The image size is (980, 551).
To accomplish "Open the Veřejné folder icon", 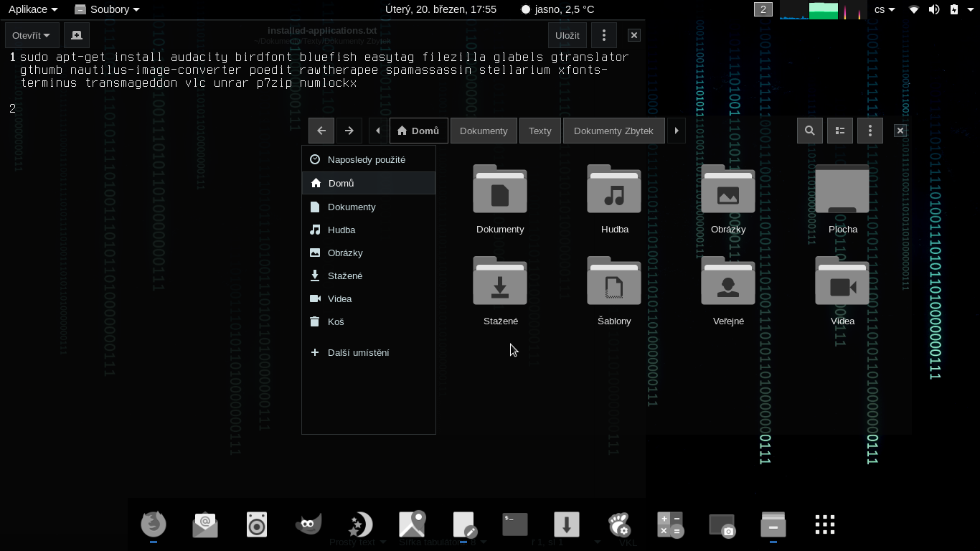I will coord(728,281).
